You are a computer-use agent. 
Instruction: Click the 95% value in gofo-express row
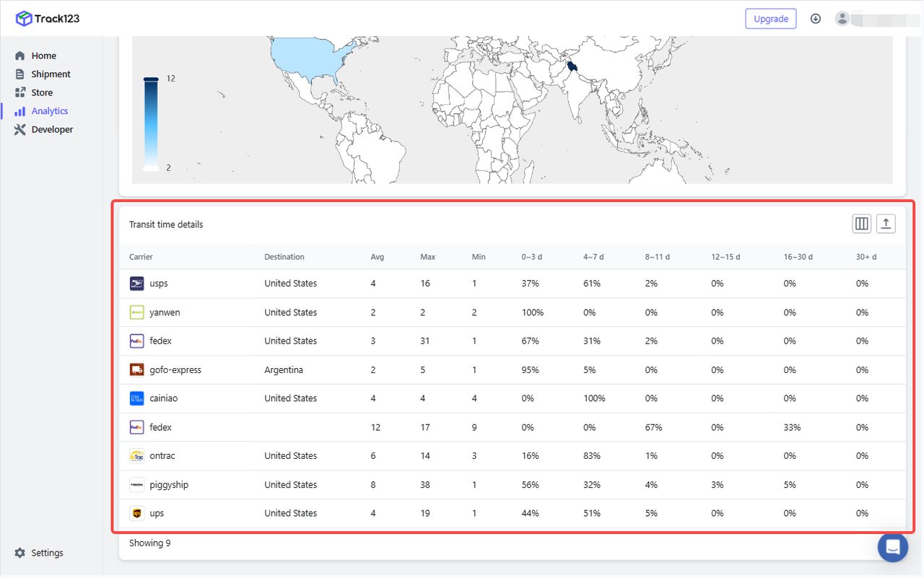coord(531,369)
